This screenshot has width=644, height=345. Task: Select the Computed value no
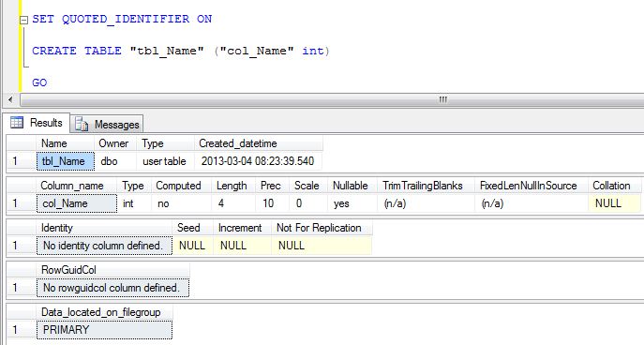181,203
